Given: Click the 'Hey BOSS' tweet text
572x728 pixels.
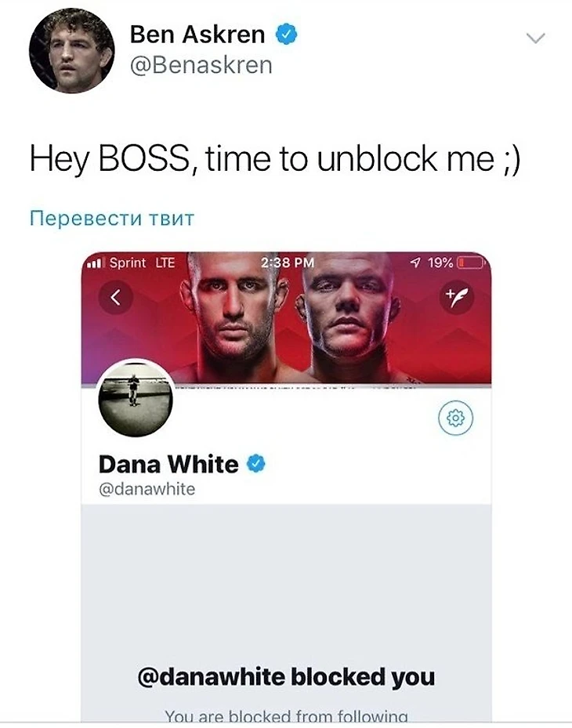Looking at the screenshot, I should [275, 159].
